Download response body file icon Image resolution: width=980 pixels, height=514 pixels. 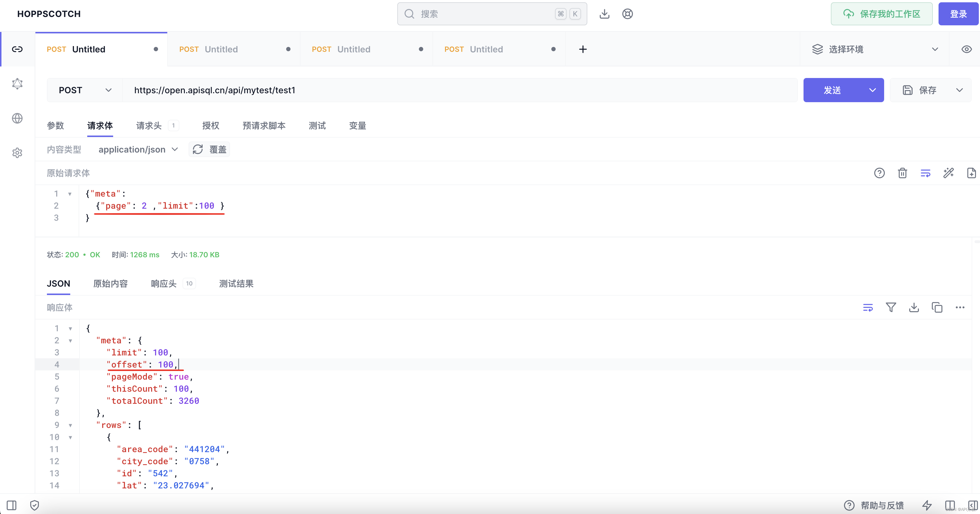914,307
